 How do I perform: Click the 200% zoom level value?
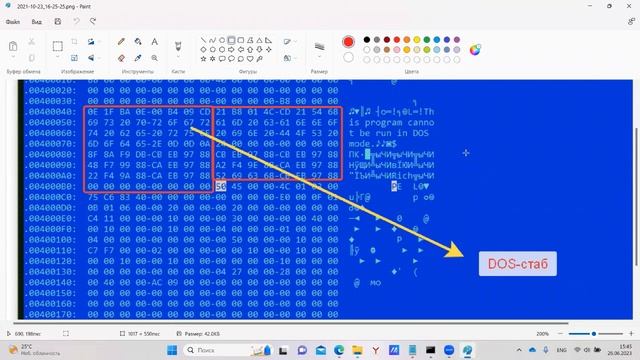click(x=542, y=333)
